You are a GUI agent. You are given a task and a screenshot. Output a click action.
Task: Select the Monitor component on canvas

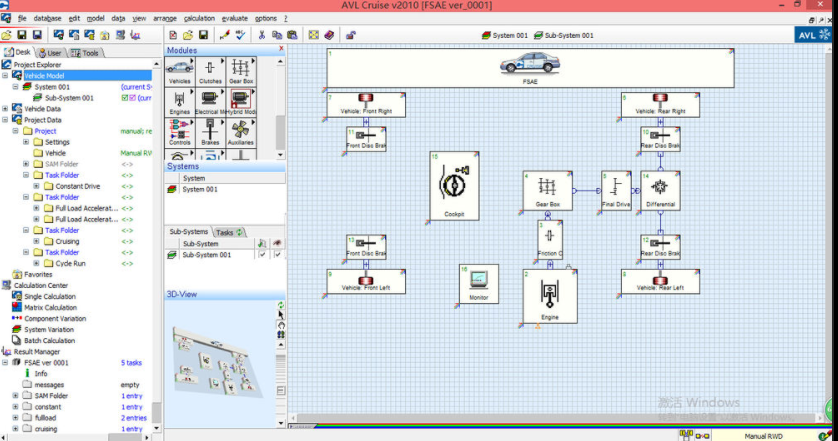point(479,284)
